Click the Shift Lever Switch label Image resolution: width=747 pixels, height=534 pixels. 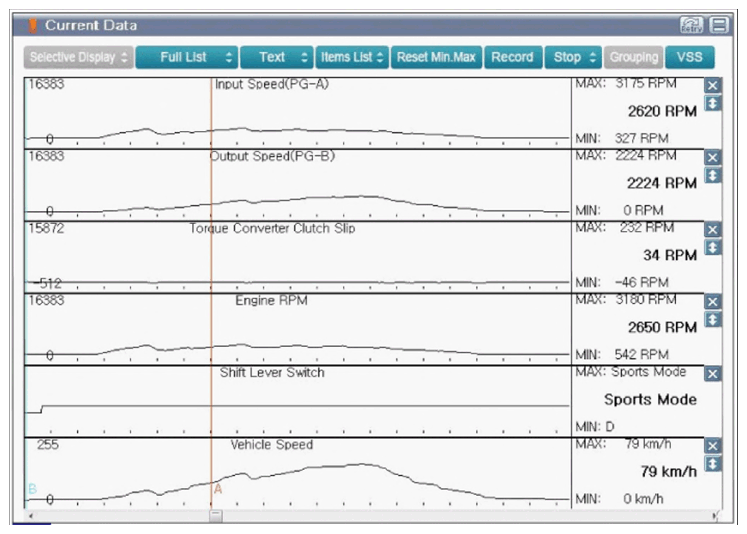tap(272, 373)
